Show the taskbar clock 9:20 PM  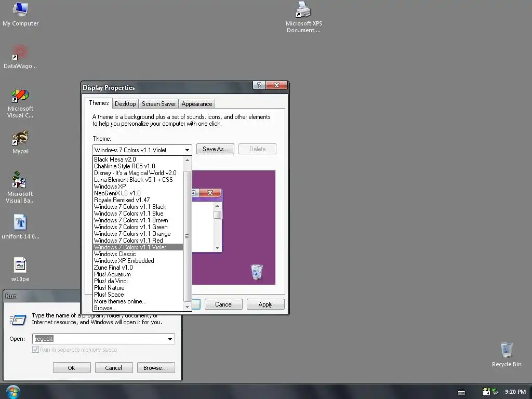(x=515, y=392)
